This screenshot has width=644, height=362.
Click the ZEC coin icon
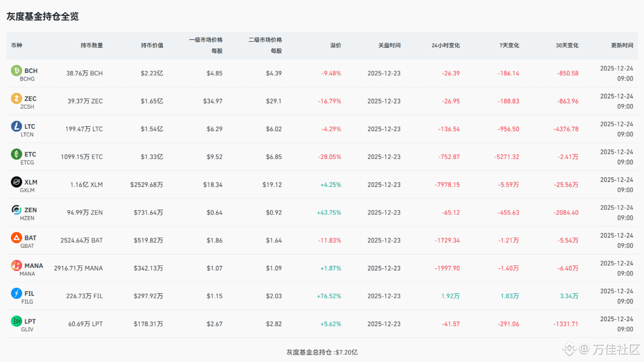(x=17, y=99)
